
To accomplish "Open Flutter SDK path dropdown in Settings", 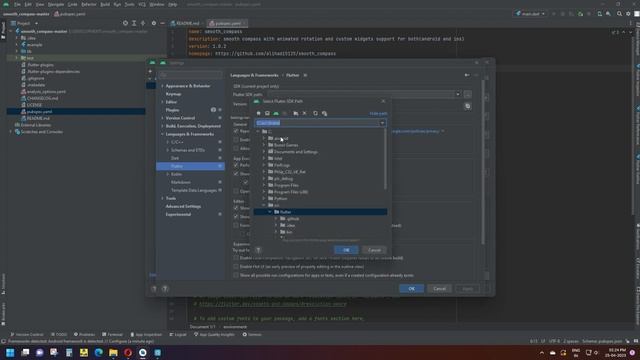I will coord(458,94).
